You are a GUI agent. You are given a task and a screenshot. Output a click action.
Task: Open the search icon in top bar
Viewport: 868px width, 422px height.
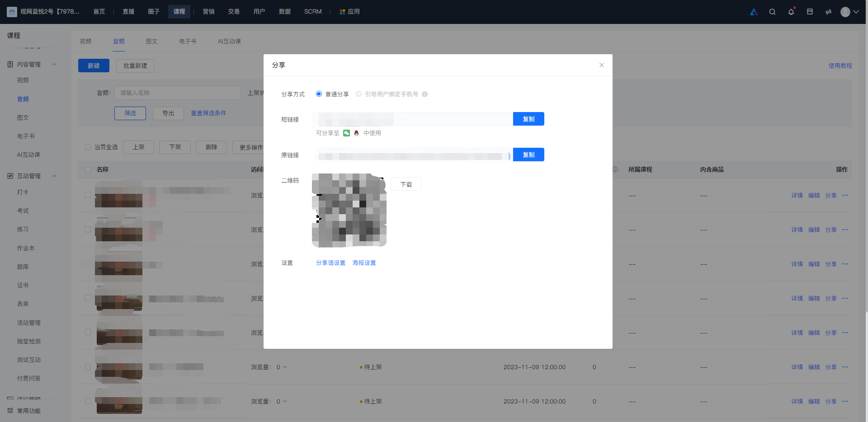(x=772, y=12)
